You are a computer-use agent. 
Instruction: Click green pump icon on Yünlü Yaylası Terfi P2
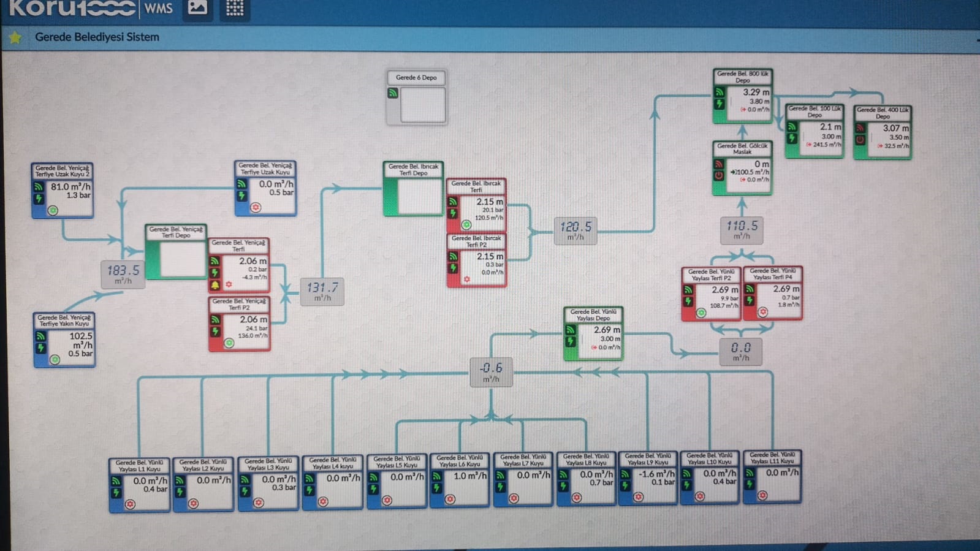pyautogui.click(x=701, y=313)
